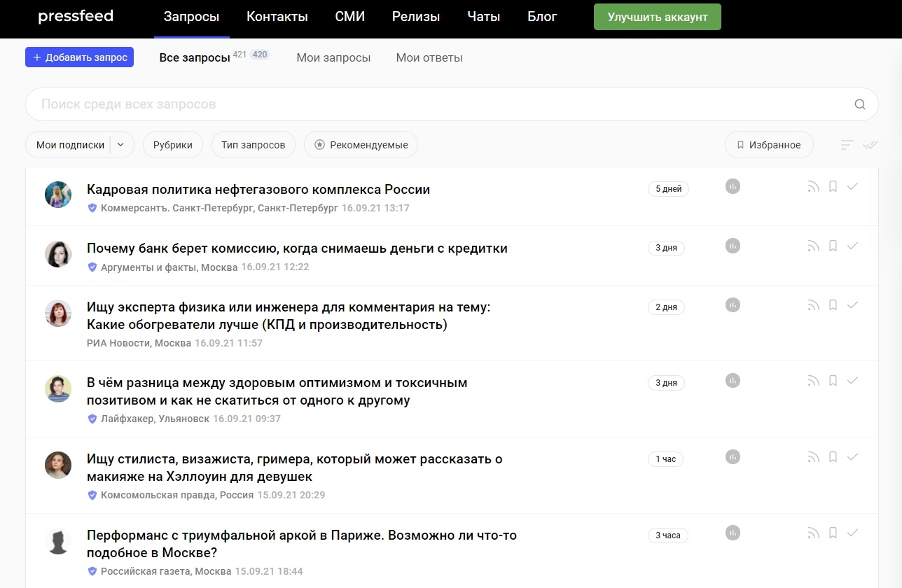This screenshot has height=588, width=902.
Task: Open request Почему банк берет комиссию
Action: 297,248
